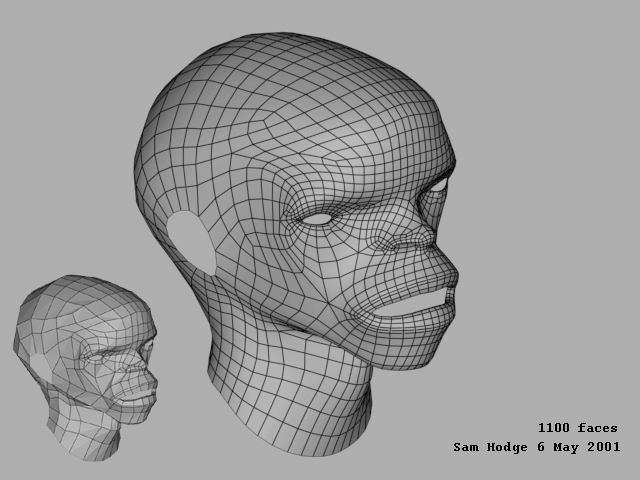This screenshot has height=480, width=640.
Task: Click the '1100 faces' caption text
Action: pos(578,428)
